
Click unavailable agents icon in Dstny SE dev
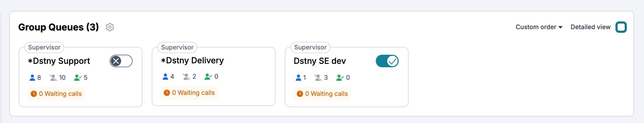(x=318, y=78)
